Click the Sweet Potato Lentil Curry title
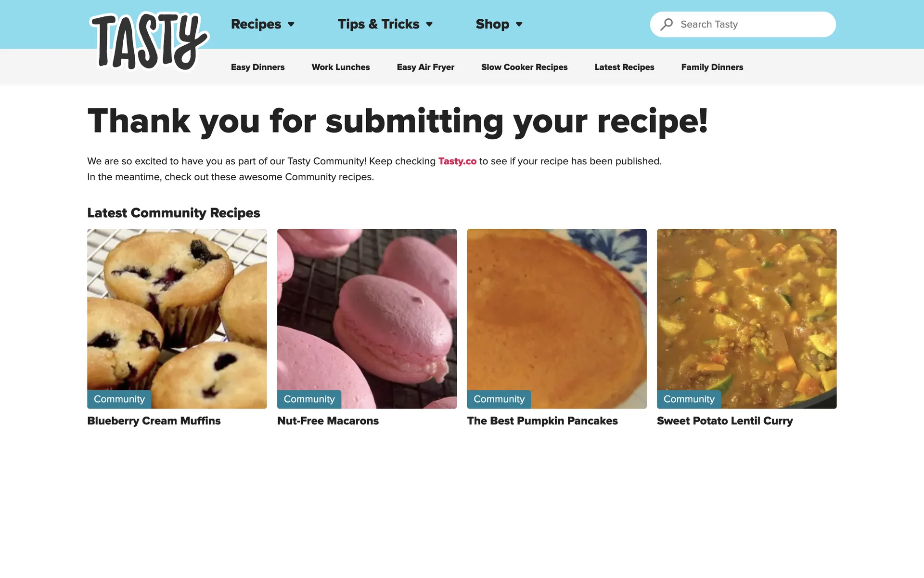This screenshot has width=924, height=578. click(725, 420)
